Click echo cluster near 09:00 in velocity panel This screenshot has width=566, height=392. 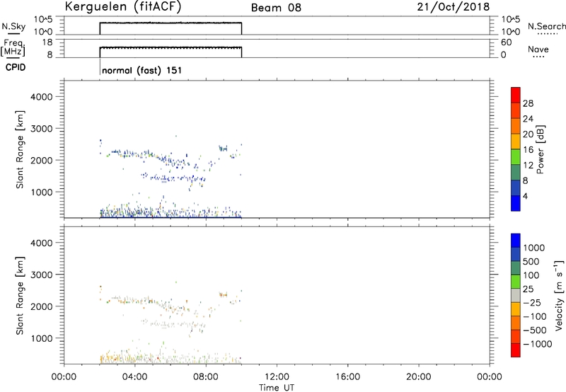pyautogui.click(x=223, y=295)
